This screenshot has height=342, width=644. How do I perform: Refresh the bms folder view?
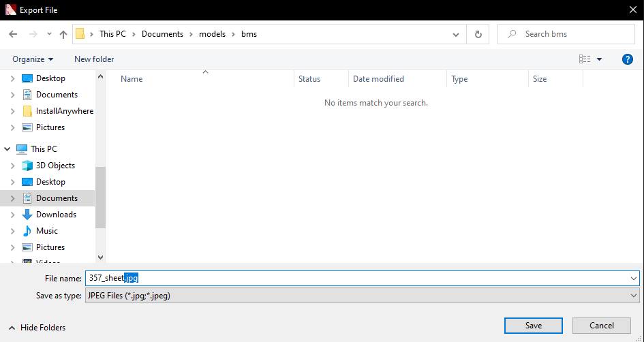coord(478,35)
